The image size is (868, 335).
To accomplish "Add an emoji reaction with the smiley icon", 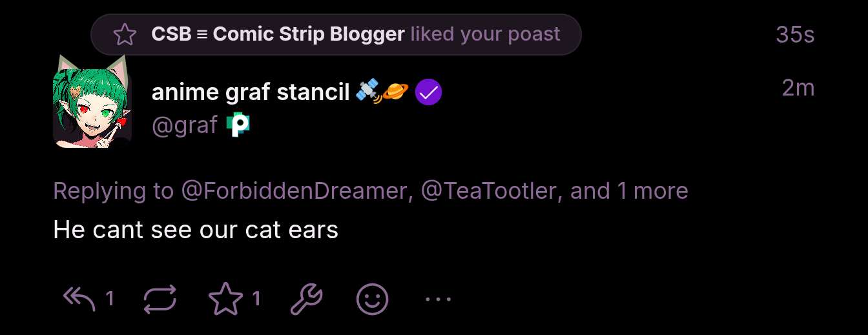I will coord(373,299).
